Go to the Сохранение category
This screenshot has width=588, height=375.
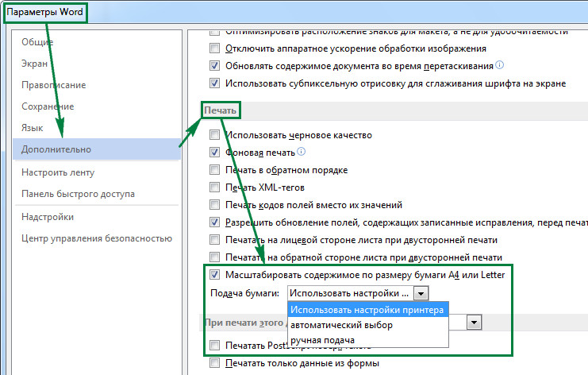pyautogui.click(x=48, y=106)
